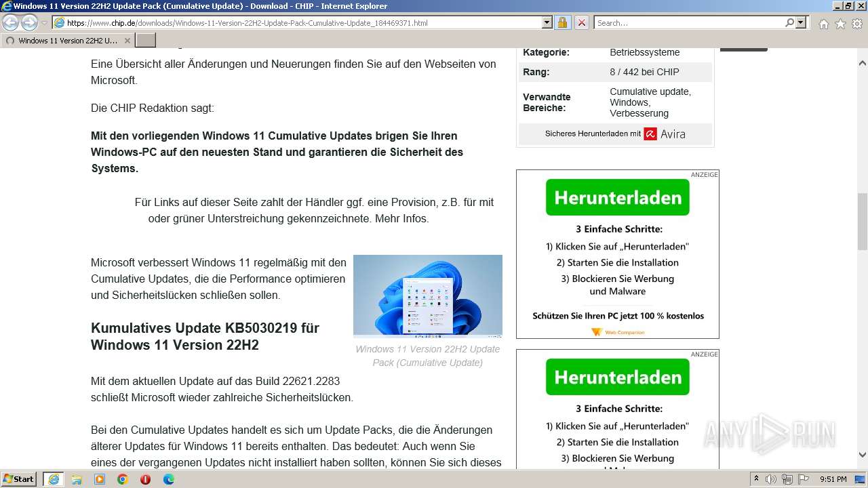Focus the browser Search box
The height and width of the screenshot is (488, 868).
tap(689, 22)
